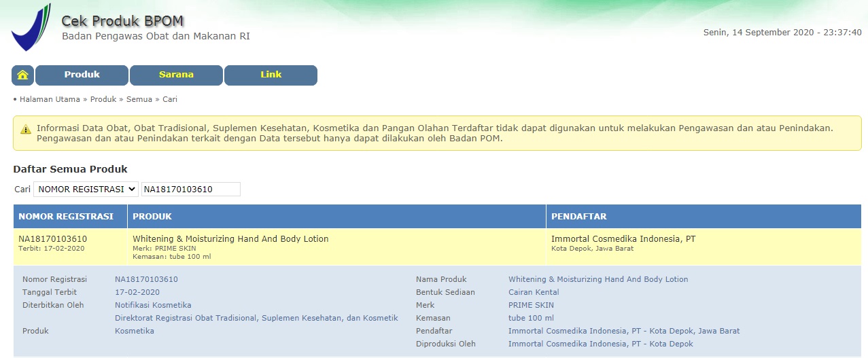Click the yellow Home icon button
Viewport: 868px width, 358px height.
point(22,75)
